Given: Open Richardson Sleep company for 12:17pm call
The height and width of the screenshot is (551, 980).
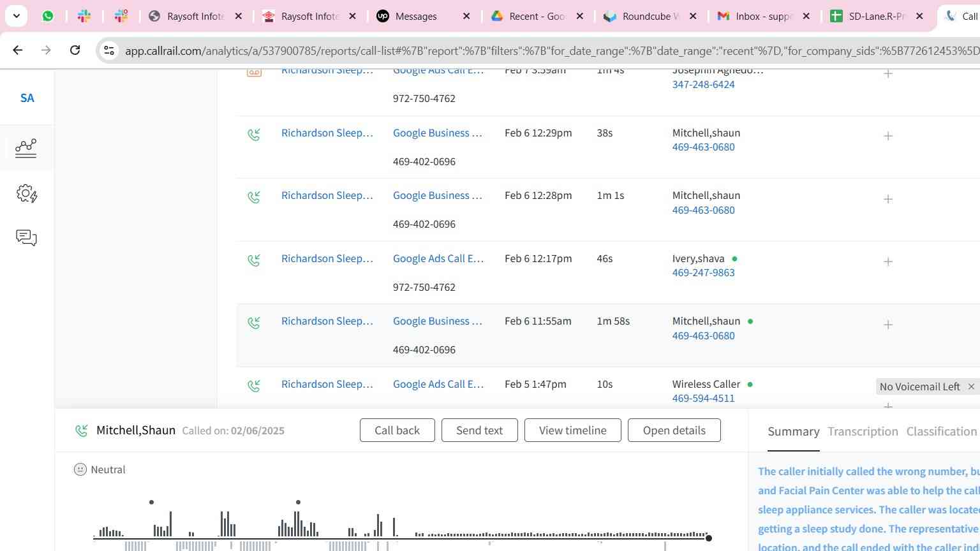Looking at the screenshot, I should pyautogui.click(x=327, y=258).
